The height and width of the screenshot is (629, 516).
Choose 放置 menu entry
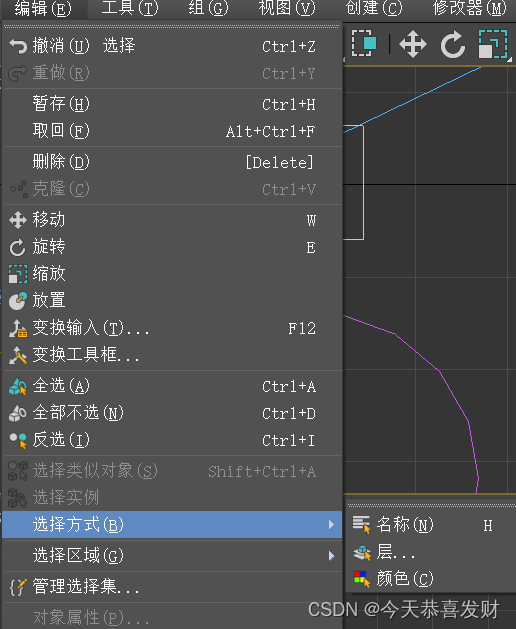pyautogui.click(x=172, y=300)
